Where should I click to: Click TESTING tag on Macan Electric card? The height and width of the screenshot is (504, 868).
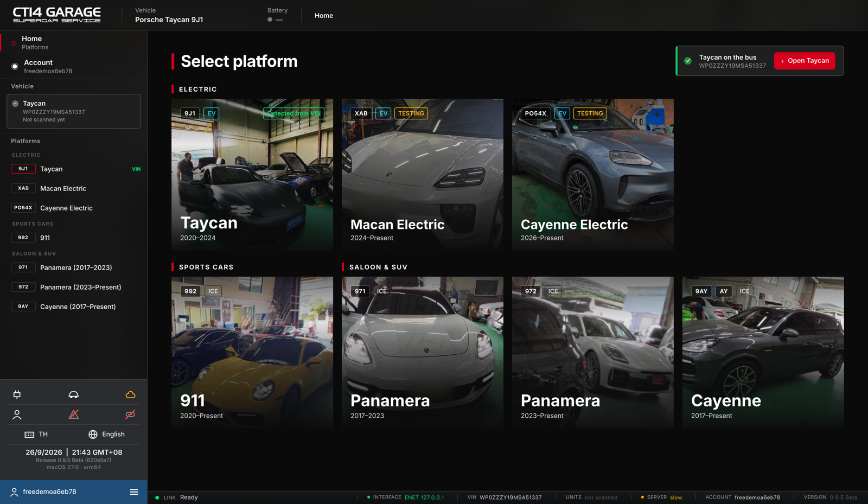pyautogui.click(x=411, y=113)
